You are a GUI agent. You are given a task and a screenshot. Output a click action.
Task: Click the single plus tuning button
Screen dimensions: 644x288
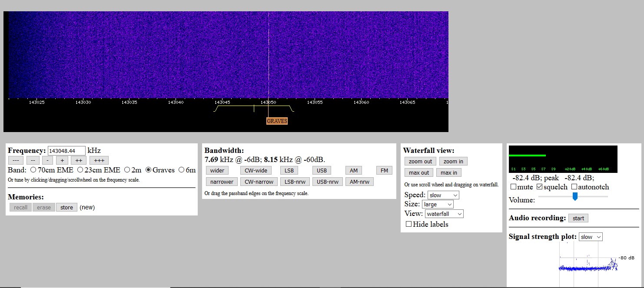(x=62, y=160)
